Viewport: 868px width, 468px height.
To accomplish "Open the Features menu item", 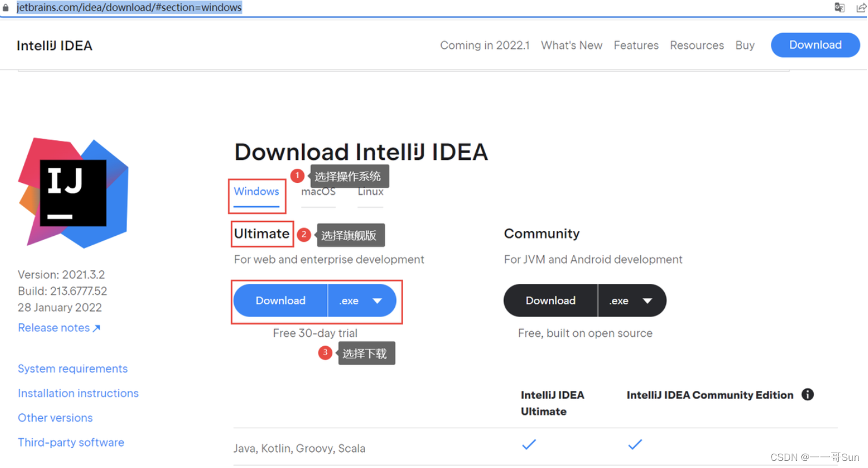I will (636, 45).
